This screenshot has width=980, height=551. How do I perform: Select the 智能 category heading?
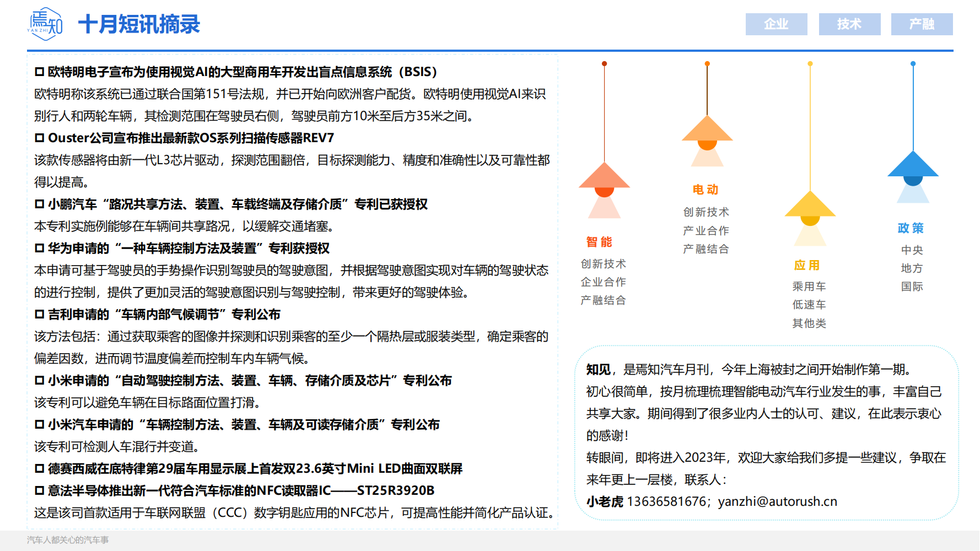coord(599,242)
